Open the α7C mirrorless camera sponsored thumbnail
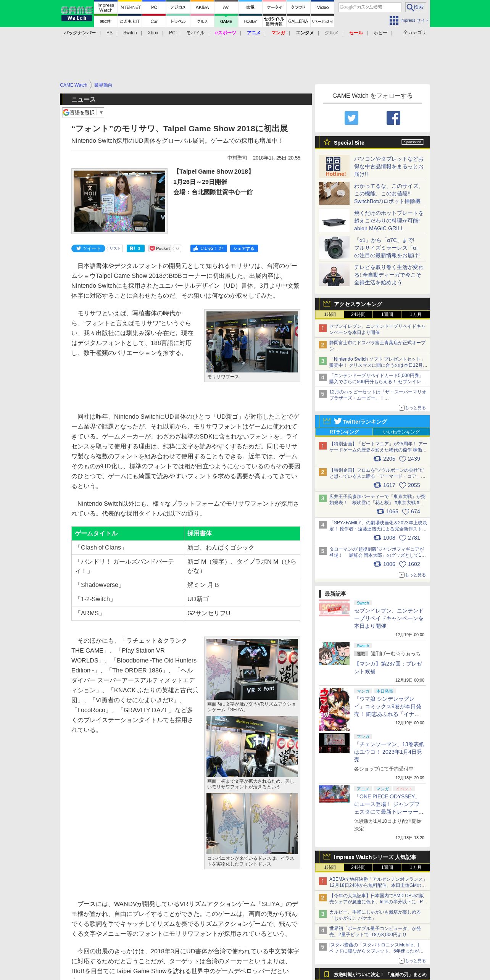Screen dimensions: 490x980 [334, 248]
